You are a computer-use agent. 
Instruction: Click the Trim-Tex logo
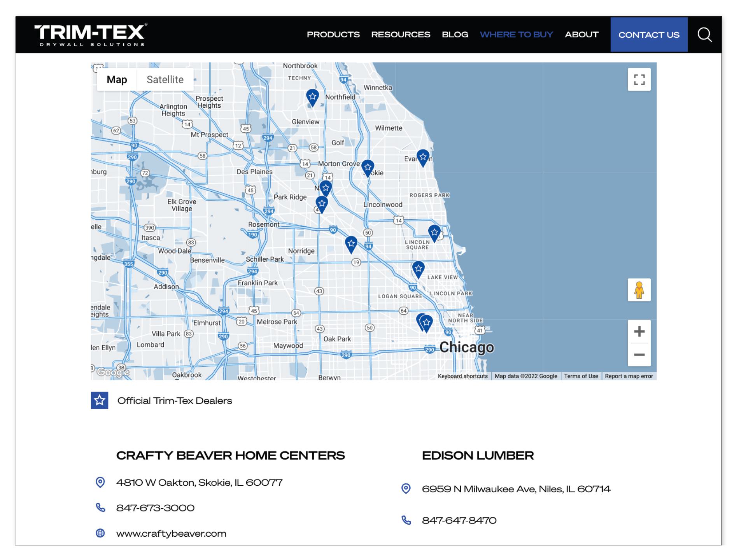pyautogui.click(x=91, y=35)
